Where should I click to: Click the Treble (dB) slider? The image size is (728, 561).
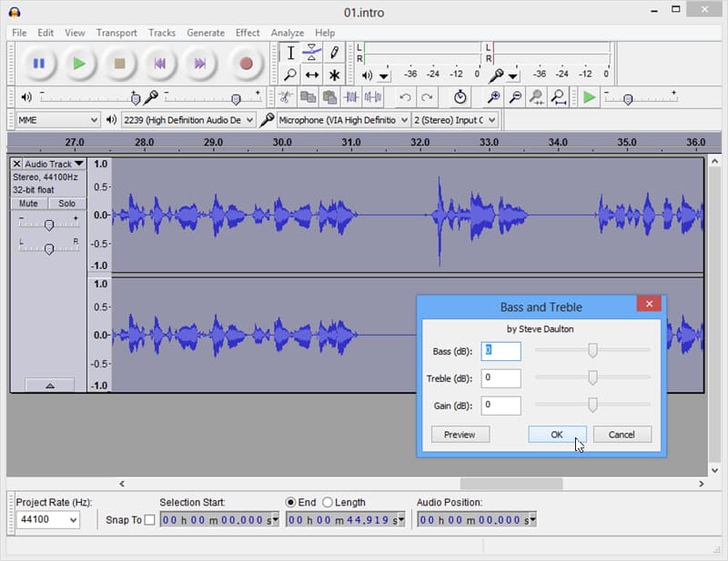point(592,377)
